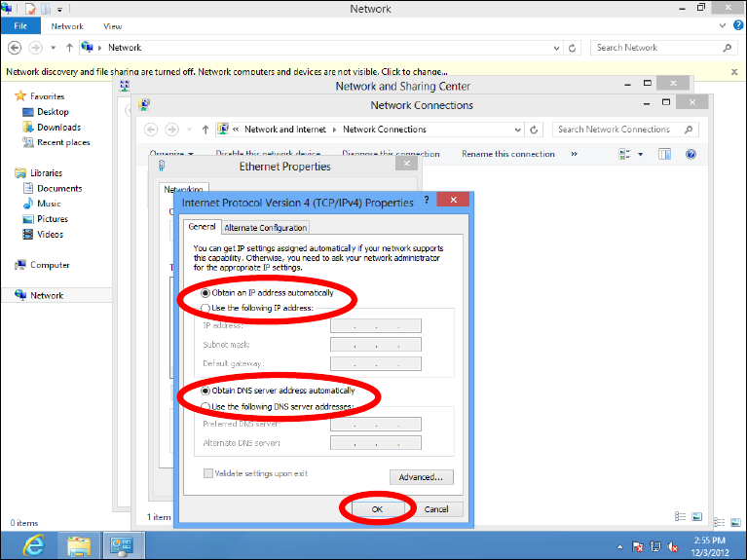Viewport: 747px width, 560px height.
Task: Click the help question mark in IPv4 dialog
Action: pos(427,200)
